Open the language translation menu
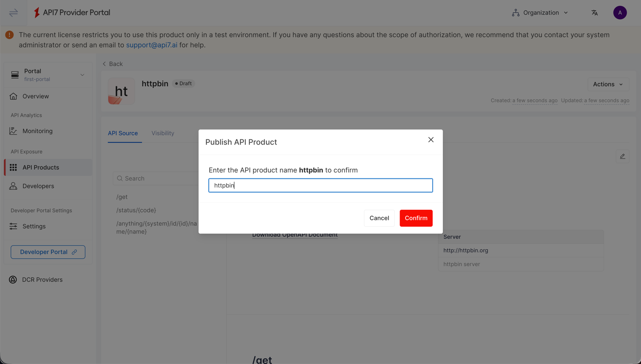 point(595,12)
